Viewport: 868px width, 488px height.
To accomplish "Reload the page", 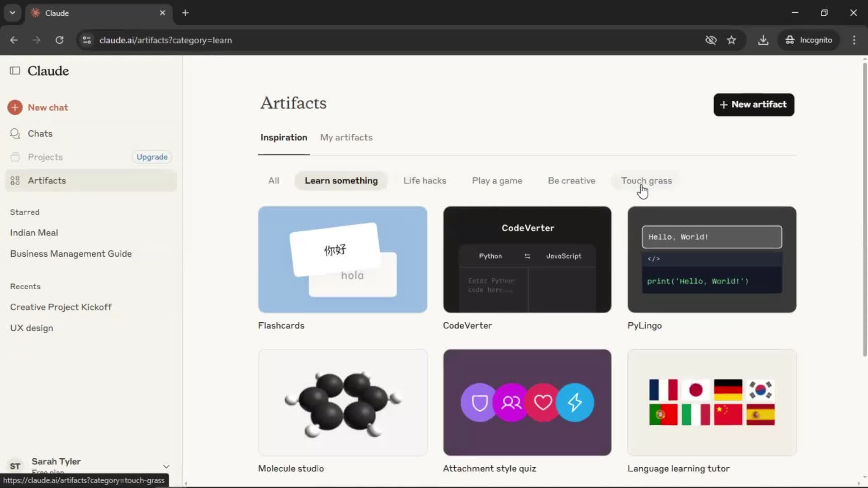I will click(60, 40).
